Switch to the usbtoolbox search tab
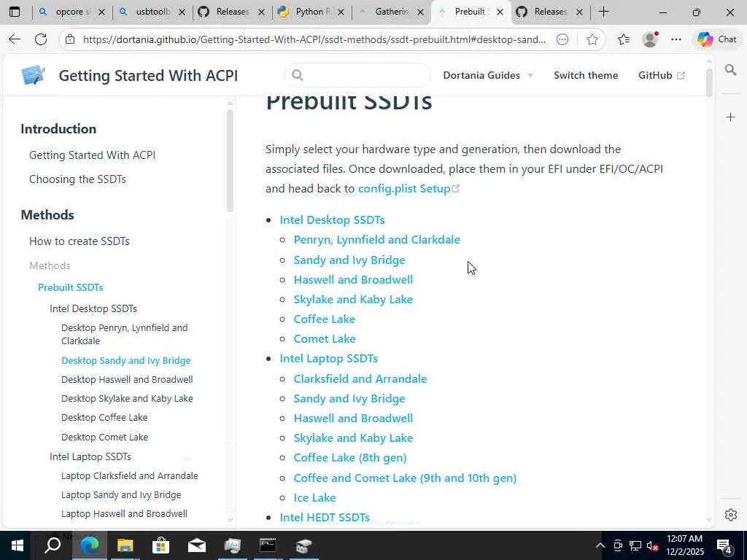Screen dimensions: 747x560 coord(152,12)
